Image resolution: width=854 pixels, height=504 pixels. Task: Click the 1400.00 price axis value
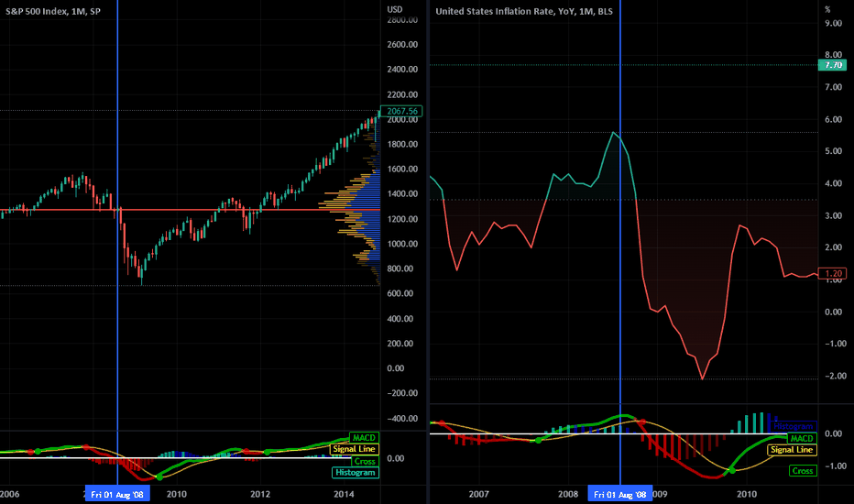click(402, 193)
